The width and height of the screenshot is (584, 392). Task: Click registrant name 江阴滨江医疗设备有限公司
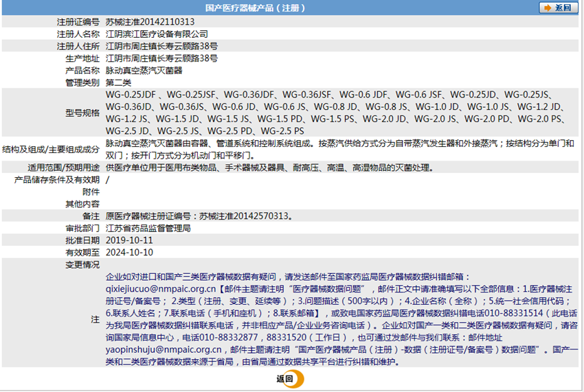click(157, 34)
